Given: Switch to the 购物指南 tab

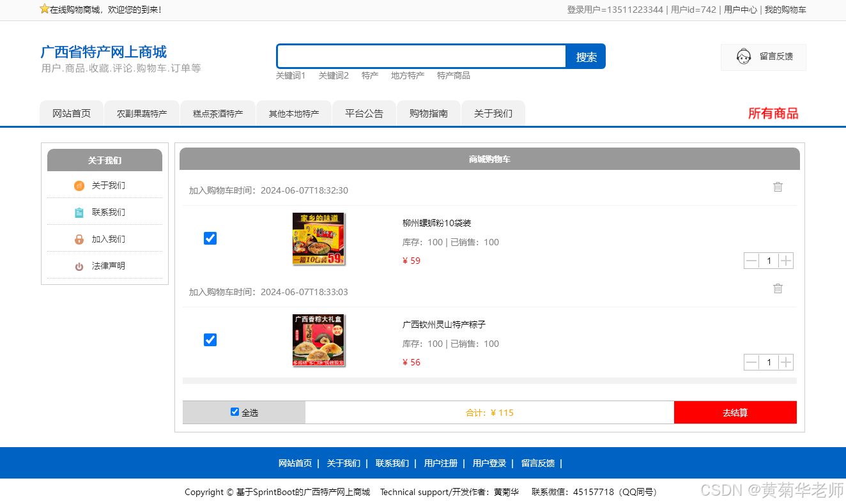Looking at the screenshot, I should [x=428, y=113].
